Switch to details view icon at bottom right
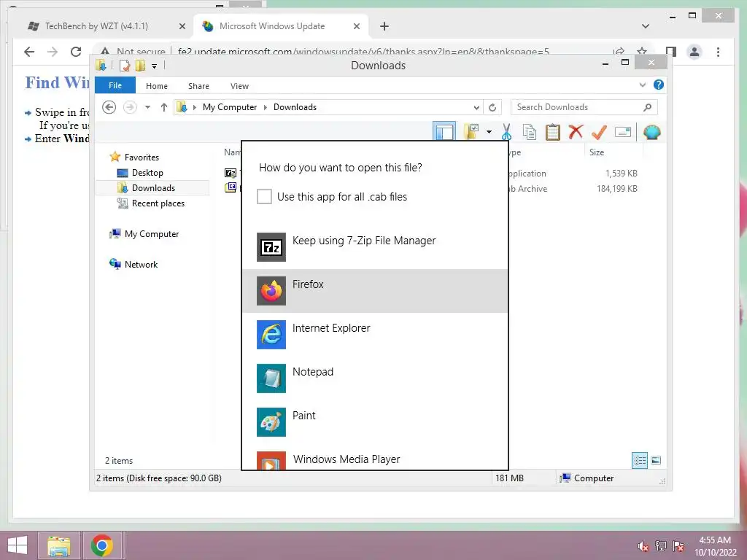The image size is (747, 560). tap(639, 460)
